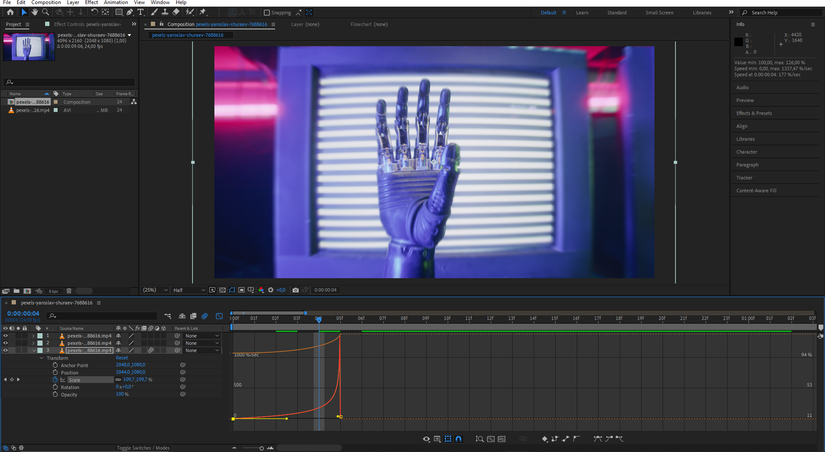
Task: Click the new composition icon in Project panel
Action: (27, 291)
